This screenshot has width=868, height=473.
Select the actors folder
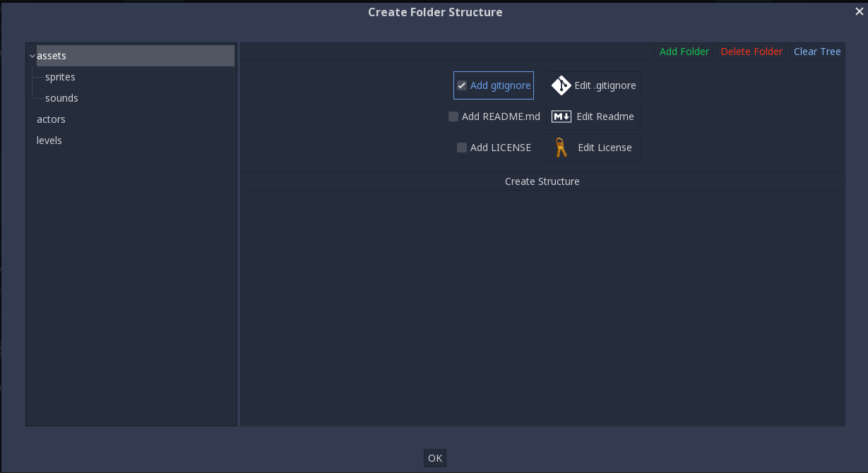pos(51,119)
